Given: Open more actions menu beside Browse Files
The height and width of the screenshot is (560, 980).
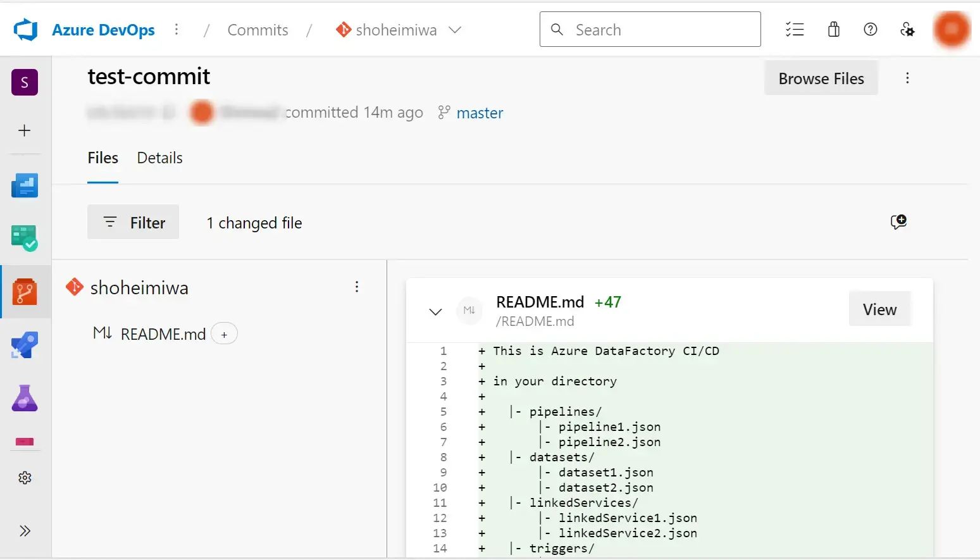Looking at the screenshot, I should [x=907, y=78].
